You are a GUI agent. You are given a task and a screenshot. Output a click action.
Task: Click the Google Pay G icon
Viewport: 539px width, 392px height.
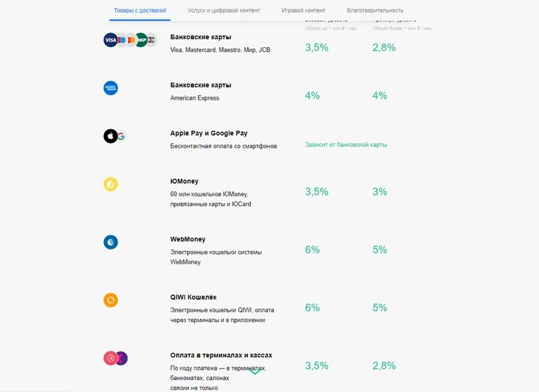tap(121, 137)
